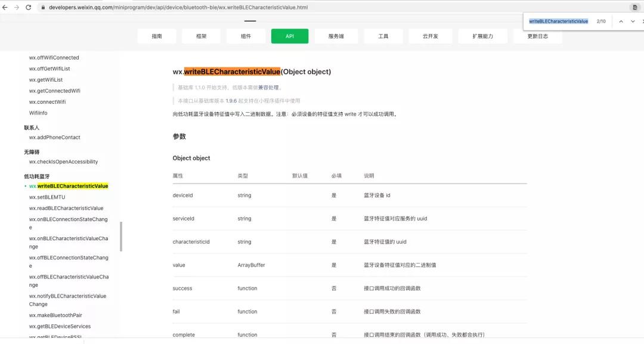Open the 云开发 tab
644x344 pixels.
point(430,36)
